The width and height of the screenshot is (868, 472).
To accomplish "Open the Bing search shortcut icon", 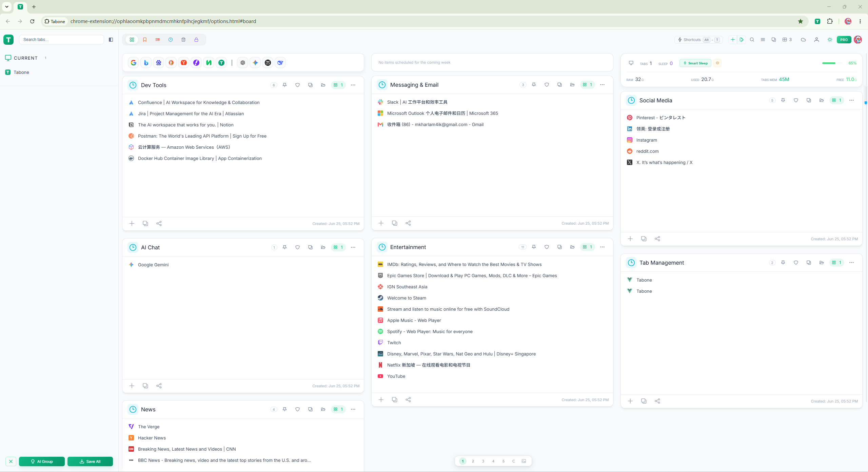I will point(146,63).
